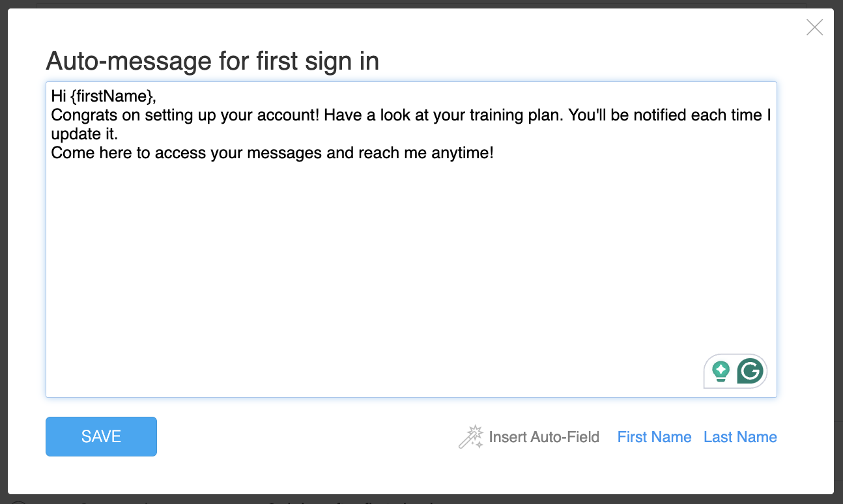The width and height of the screenshot is (843, 504).
Task: Click on 'update it.' text line
Action: pyautogui.click(x=85, y=135)
